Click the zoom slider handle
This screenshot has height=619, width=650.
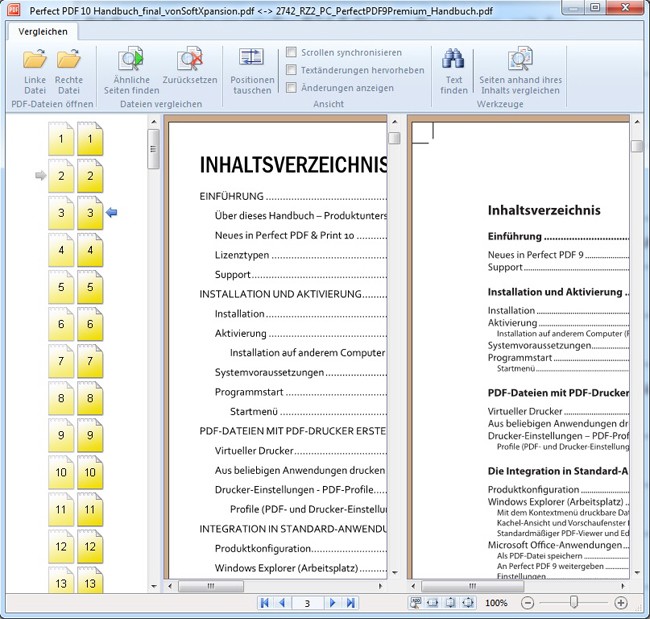574,602
